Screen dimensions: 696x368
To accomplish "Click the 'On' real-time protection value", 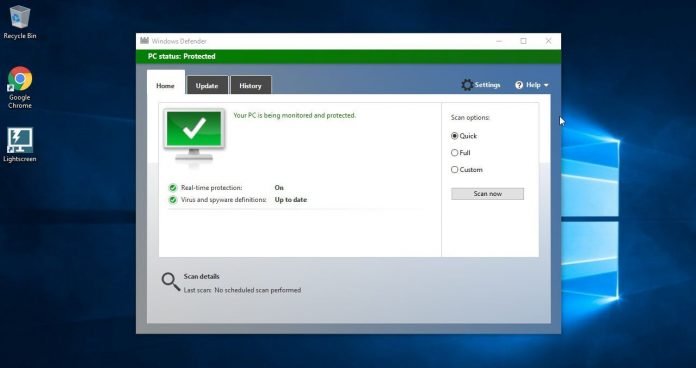I will click(x=279, y=188).
